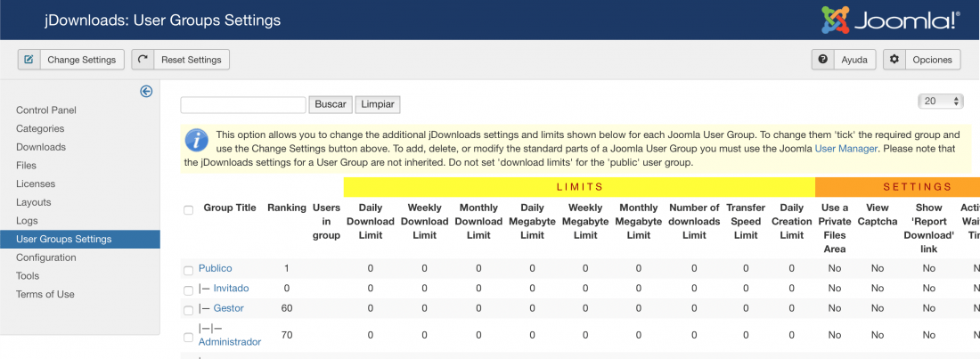Open the Publico group link
980x359 pixels.
tap(215, 267)
